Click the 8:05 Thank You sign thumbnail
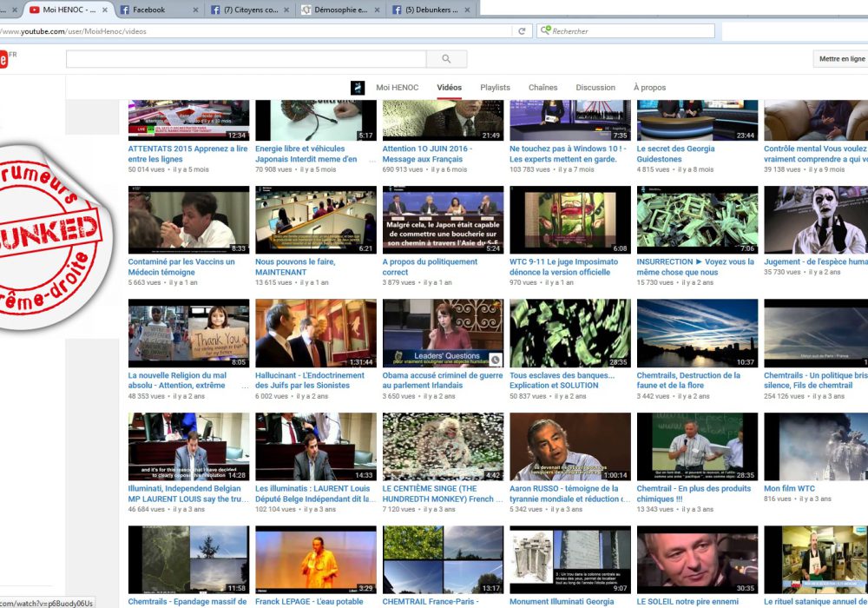 tap(188, 334)
